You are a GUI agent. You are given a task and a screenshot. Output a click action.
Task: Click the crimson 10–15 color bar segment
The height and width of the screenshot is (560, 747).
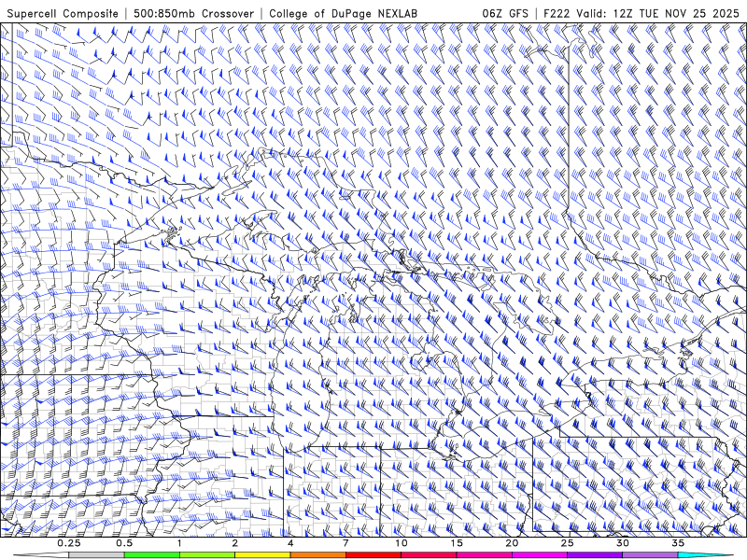[429, 555]
